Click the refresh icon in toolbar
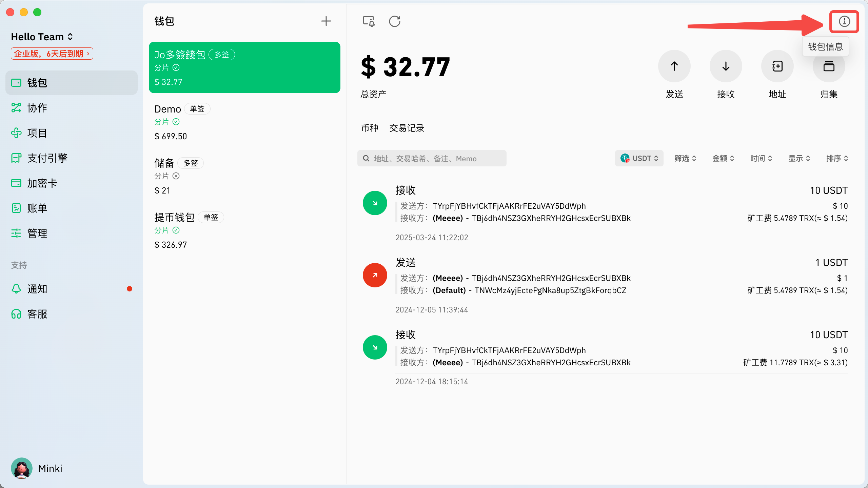Screen dimensions: 868x488 pos(395,21)
